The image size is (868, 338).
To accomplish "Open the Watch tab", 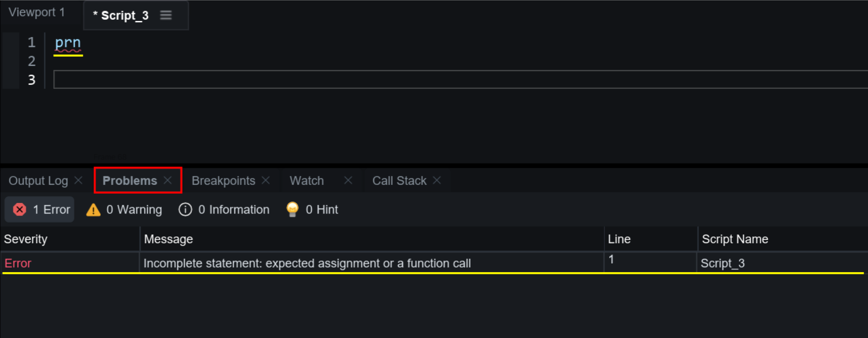I will pos(307,181).
